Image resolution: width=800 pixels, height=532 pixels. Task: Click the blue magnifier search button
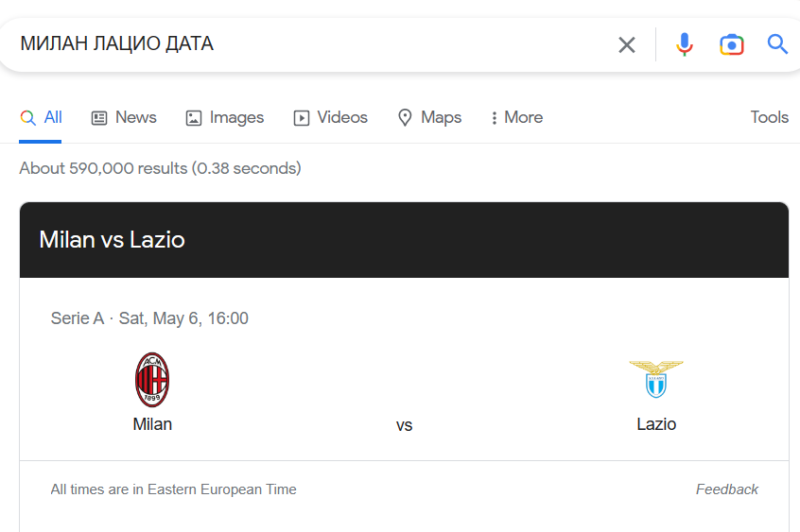[777, 44]
